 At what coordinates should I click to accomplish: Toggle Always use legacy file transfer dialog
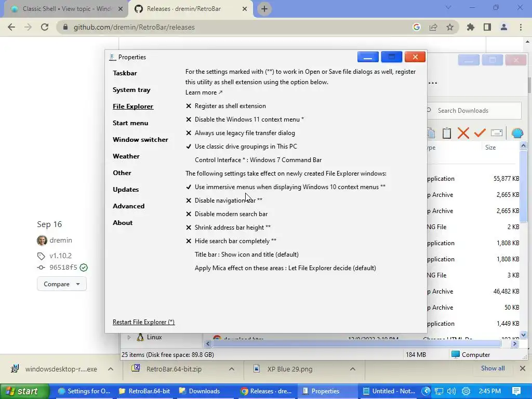pyautogui.click(x=240, y=133)
